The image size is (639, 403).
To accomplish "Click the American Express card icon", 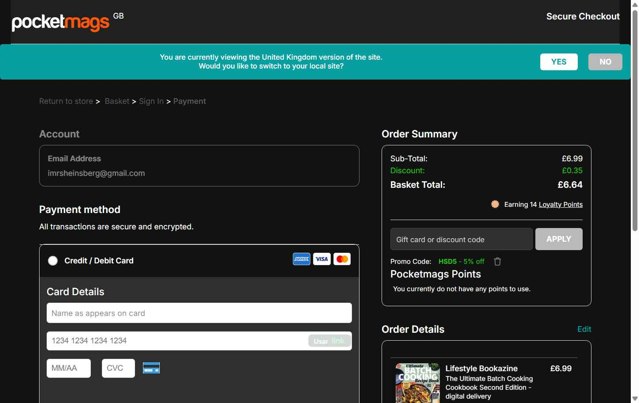I will [302, 259].
